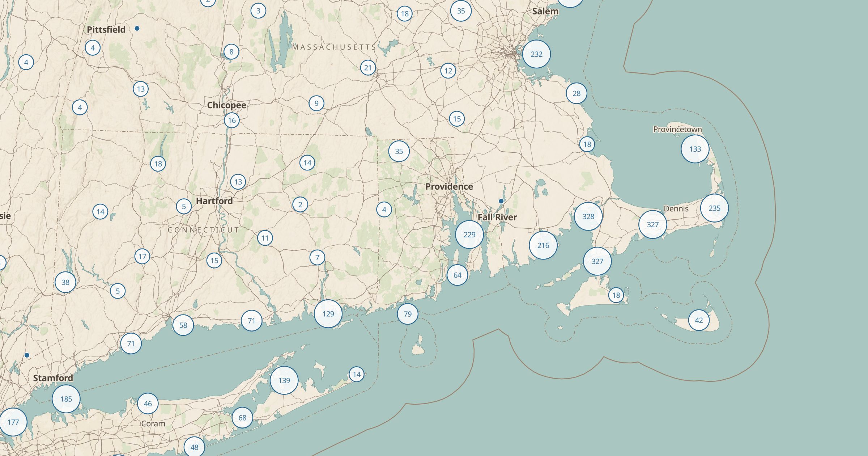Click the Providence city label
This screenshot has width=868, height=456.
(x=449, y=186)
